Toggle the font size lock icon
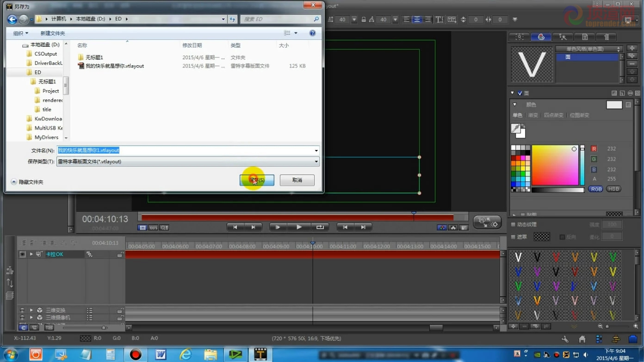644x362 pixels. tap(364, 19)
